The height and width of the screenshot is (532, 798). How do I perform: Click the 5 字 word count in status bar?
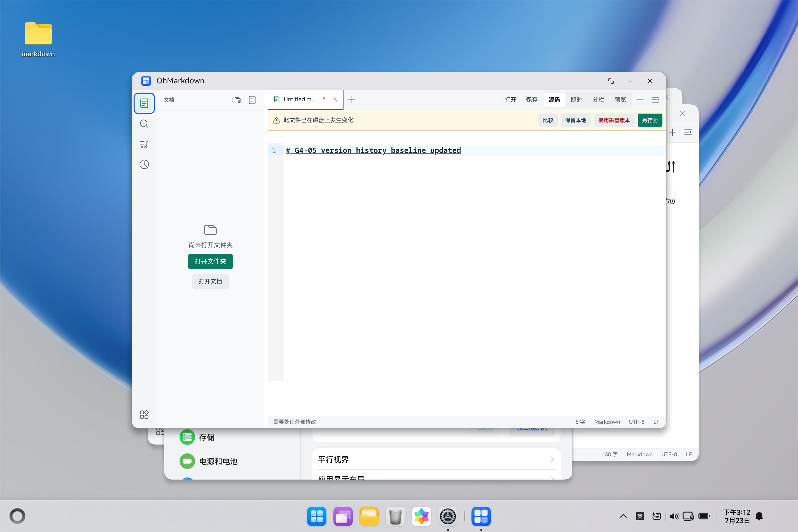(x=580, y=422)
